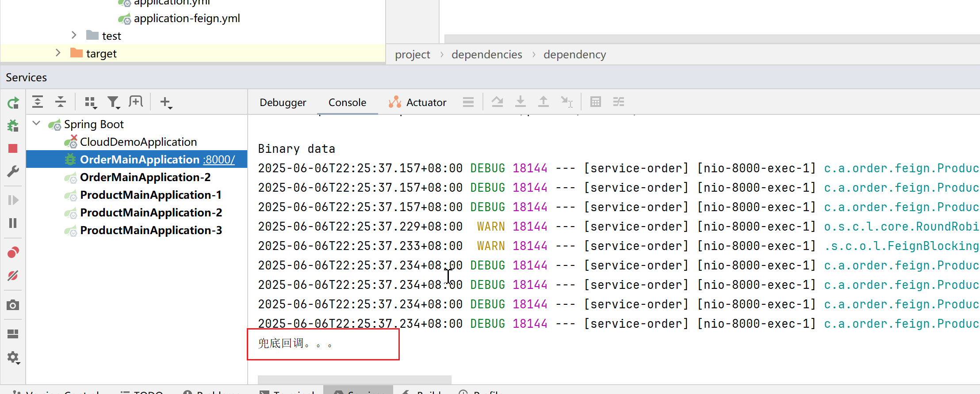980x394 pixels.
Task: Click the console horizontal scrollbar
Action: pyautogui.click(x=354, y=380)
